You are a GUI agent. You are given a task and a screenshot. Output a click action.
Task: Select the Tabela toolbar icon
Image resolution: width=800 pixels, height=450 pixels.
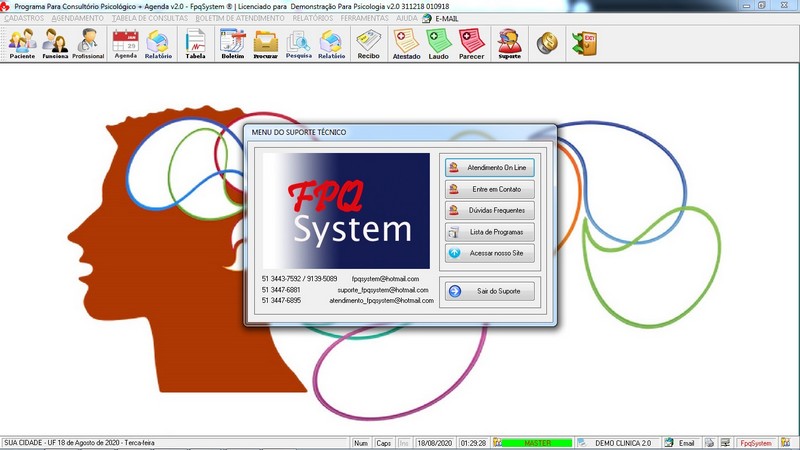(x=196, y=44)
